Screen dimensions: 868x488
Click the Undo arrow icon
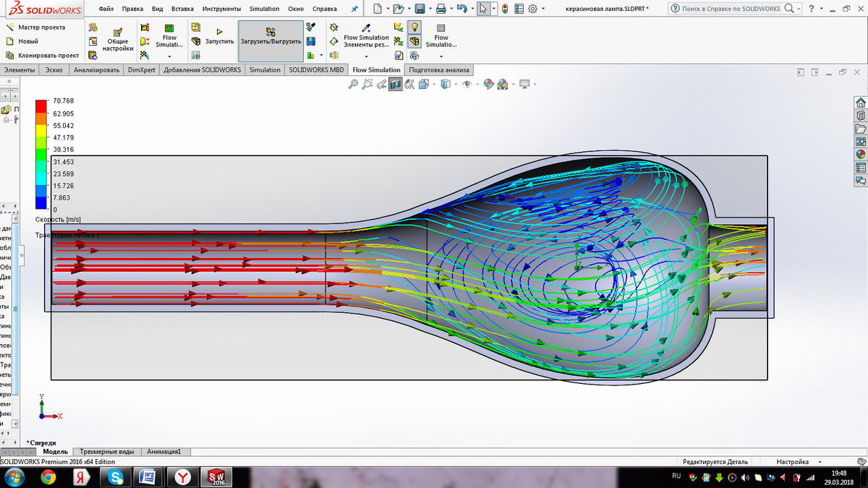pyautogui.click(x=462, y=9)
